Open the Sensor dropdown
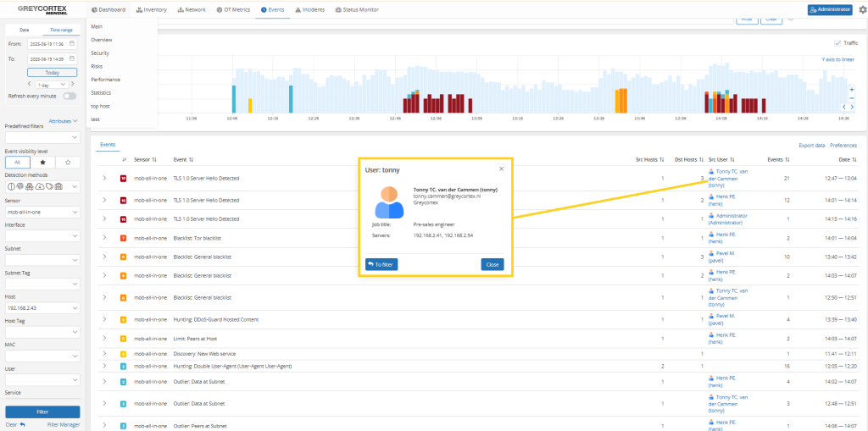 coord(42,212)
